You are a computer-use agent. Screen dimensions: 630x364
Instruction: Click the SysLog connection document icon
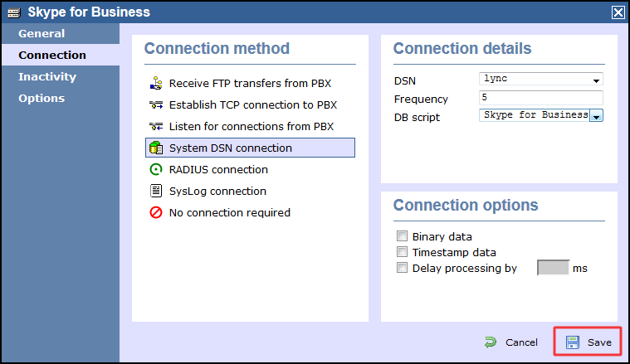pyautogui.click(x=155, y=192)
